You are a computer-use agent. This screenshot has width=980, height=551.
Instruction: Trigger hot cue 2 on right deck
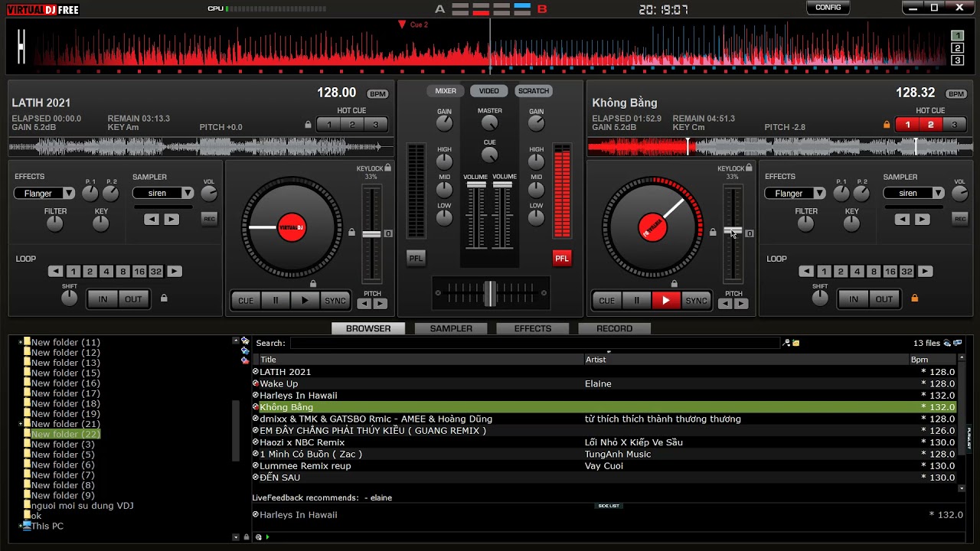click(x=931, y=125)
